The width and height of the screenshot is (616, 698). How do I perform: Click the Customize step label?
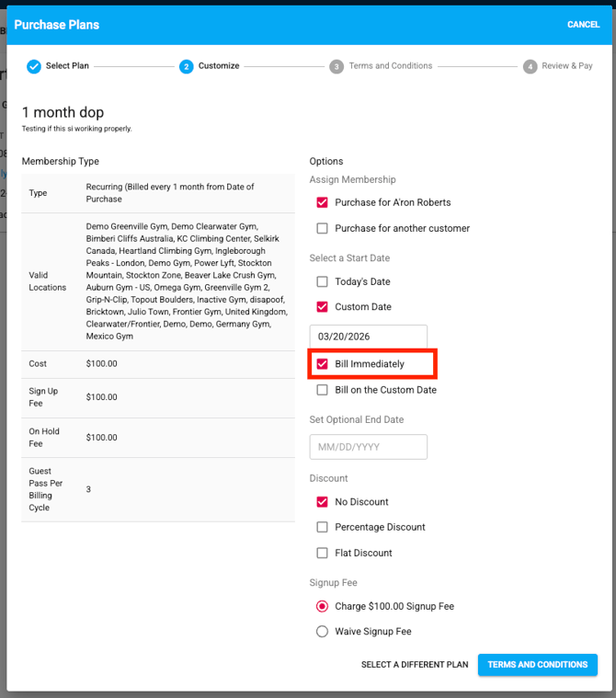(219, 66)
